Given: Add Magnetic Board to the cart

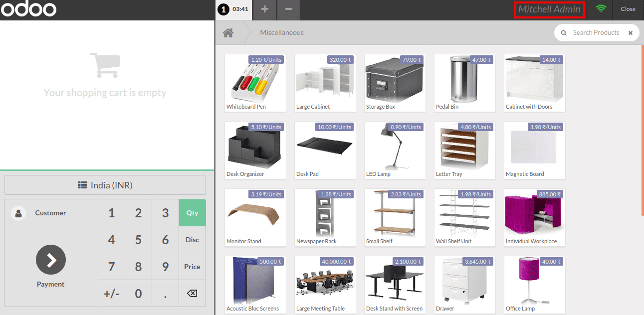Looking at the screenshot, I should coord(535,150).
